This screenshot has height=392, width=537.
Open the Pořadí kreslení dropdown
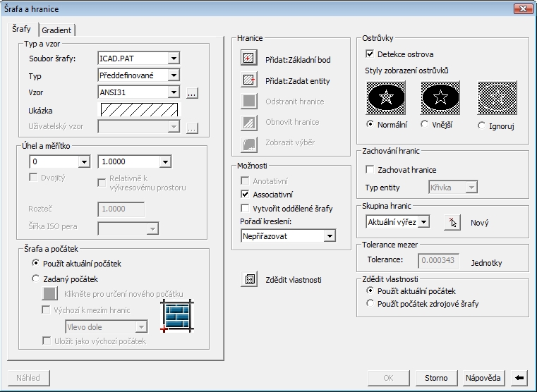[x=330, y=236]
